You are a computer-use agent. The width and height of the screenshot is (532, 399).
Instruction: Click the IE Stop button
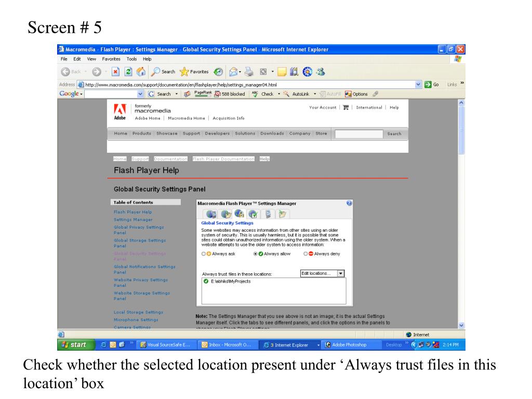(x=115, y=72)
